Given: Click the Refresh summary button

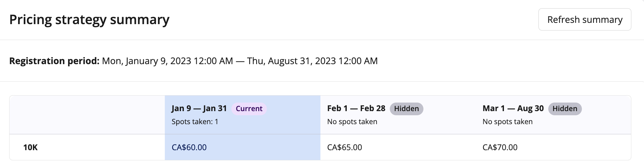Looking at the screenshot, I should (584, 20).
